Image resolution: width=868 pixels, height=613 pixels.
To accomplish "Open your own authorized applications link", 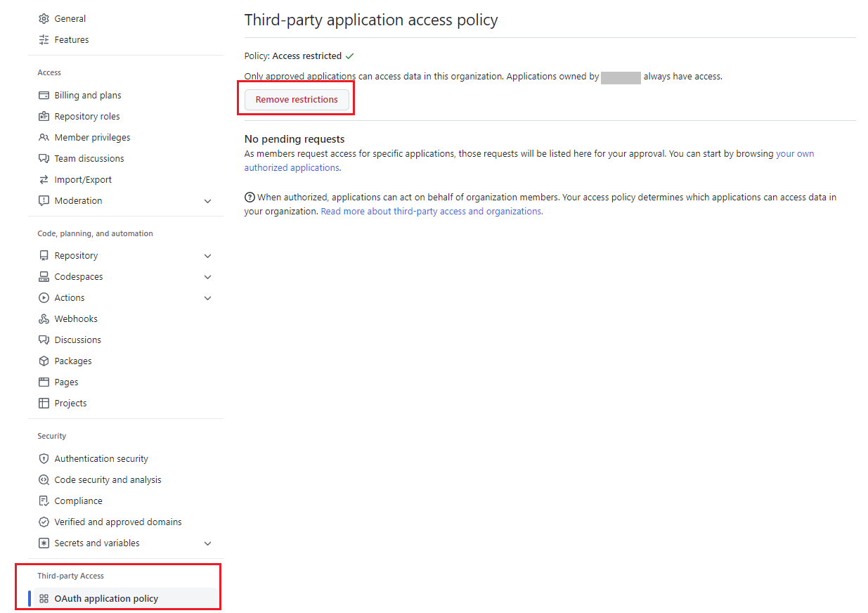I will click(292, 168).
